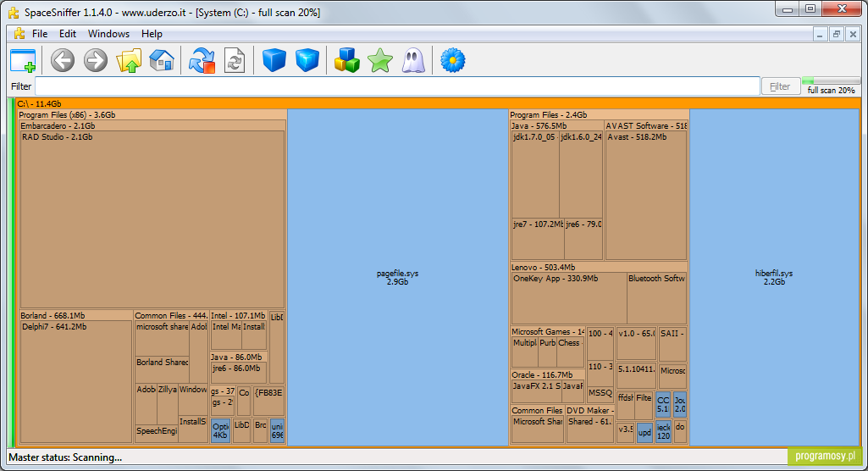Click the C:\ - 11.4Gb header bar
This screenshot has height=471, width=868.
tap(437, 103)
